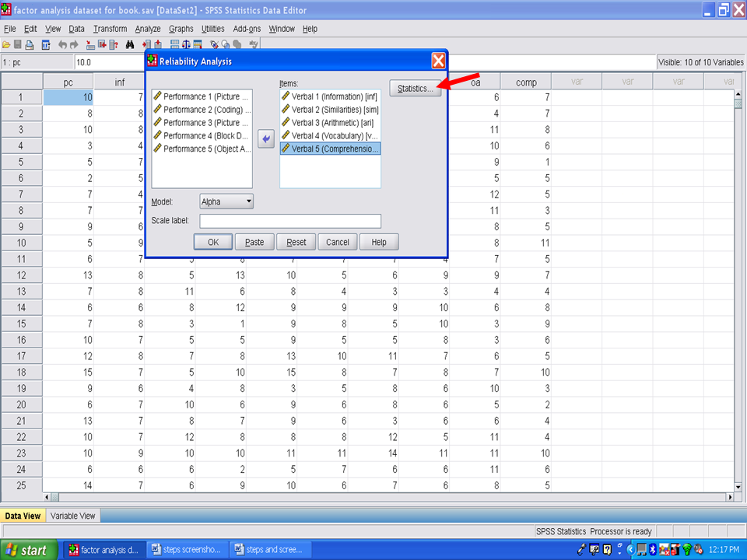Click the Weight Cases scale icon
Screen dimensions: 747x560
(187, 44)
